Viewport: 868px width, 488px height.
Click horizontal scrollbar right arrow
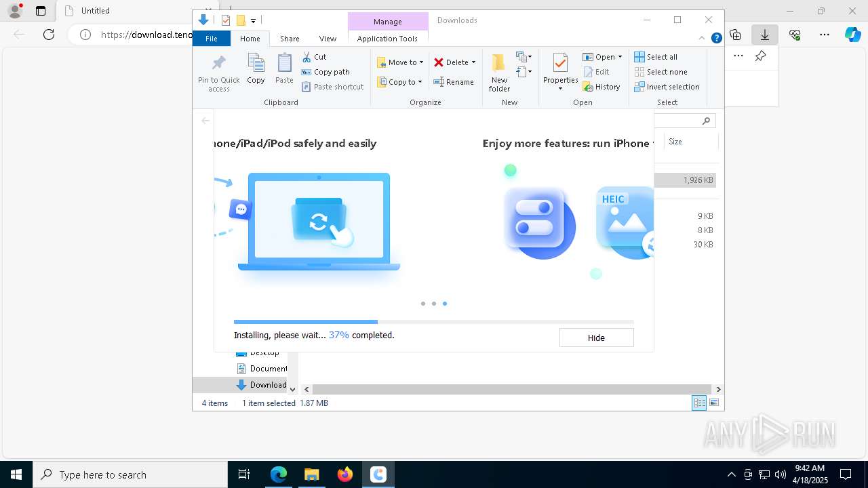click(718, 389)
